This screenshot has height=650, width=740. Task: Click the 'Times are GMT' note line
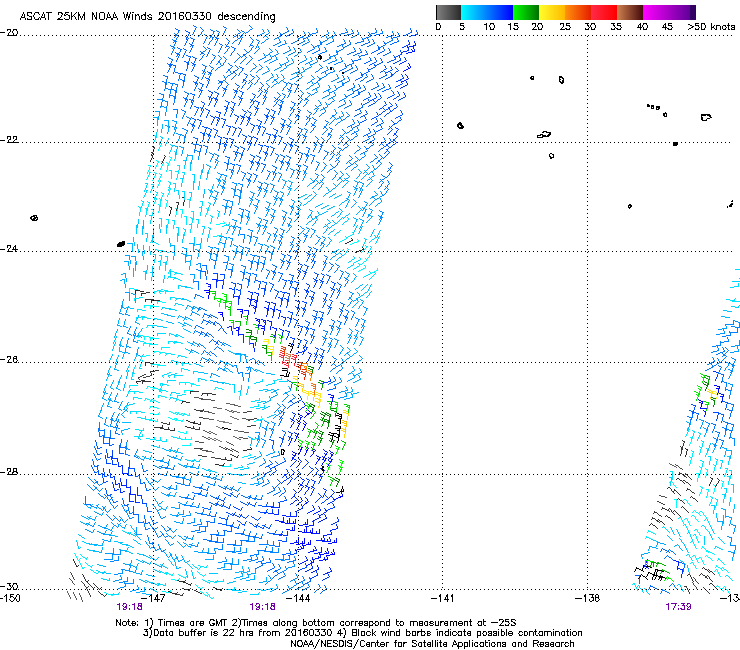[x=316, y=623]
